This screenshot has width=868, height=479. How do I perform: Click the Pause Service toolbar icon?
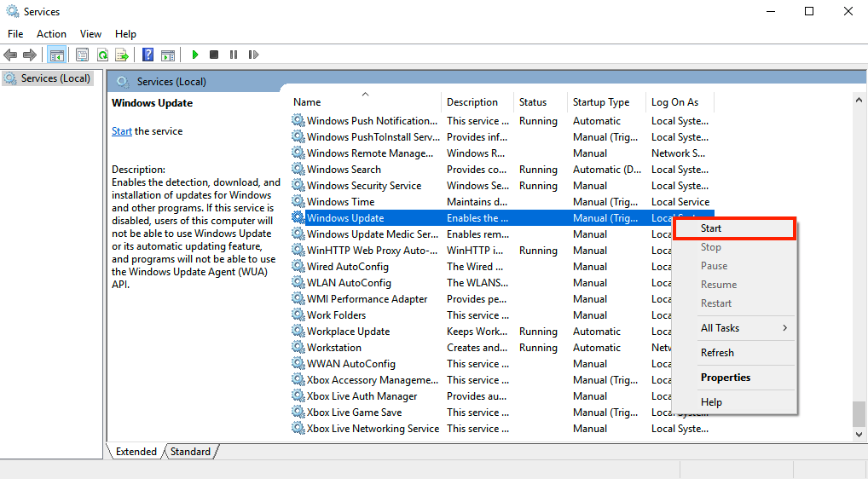point(234,55)
